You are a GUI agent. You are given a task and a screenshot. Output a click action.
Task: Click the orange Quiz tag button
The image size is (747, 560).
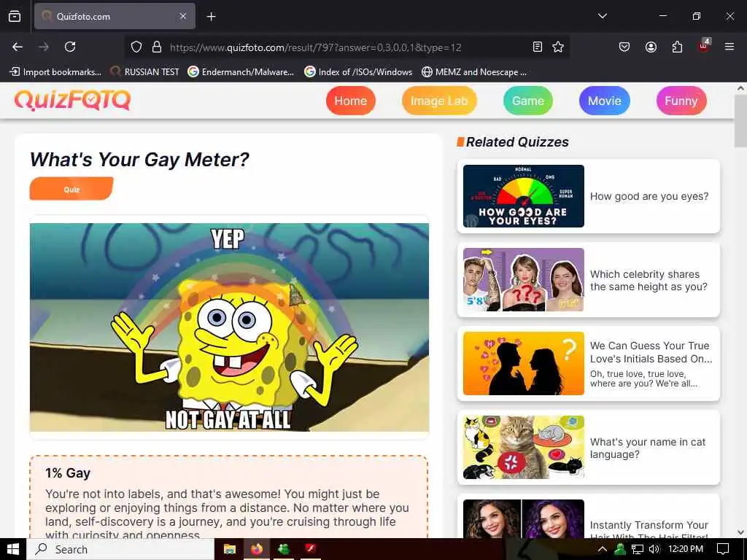point(71,189)
